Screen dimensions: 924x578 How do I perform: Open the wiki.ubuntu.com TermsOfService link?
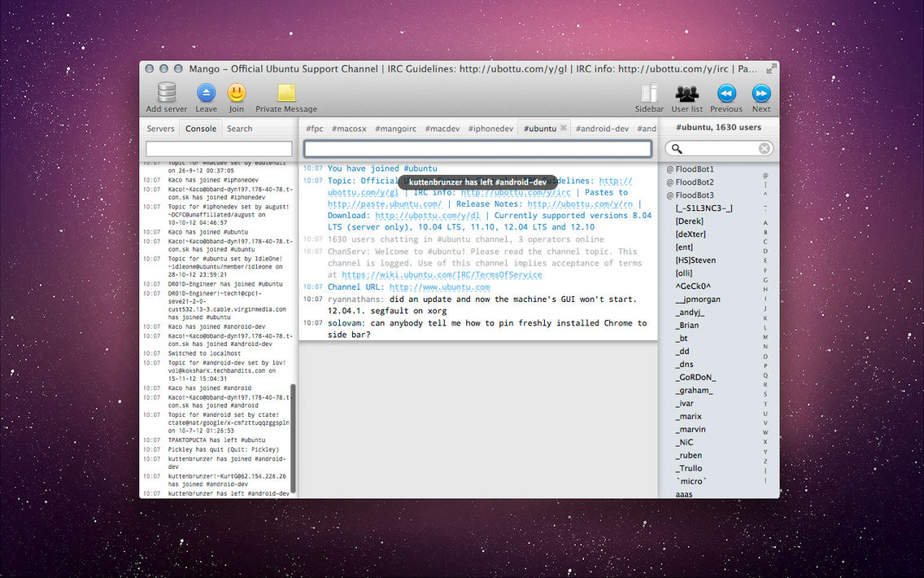point(442,275)
